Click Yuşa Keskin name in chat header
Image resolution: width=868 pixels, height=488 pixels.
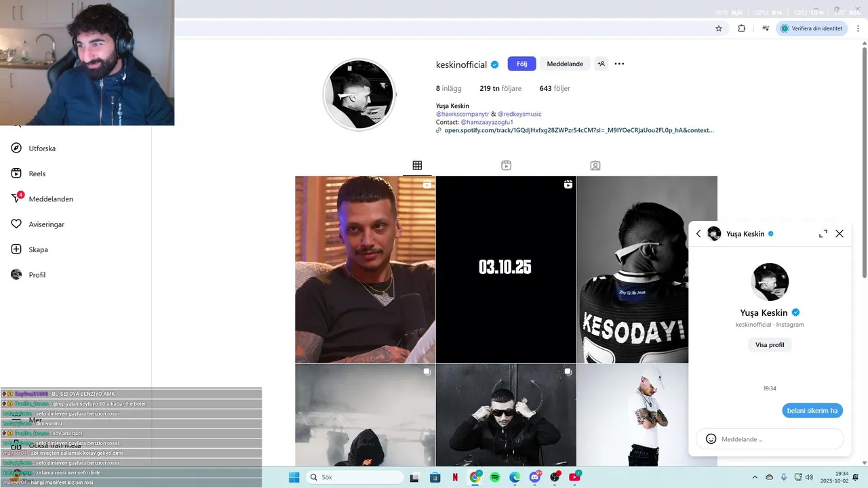click(x=745, y=234)
